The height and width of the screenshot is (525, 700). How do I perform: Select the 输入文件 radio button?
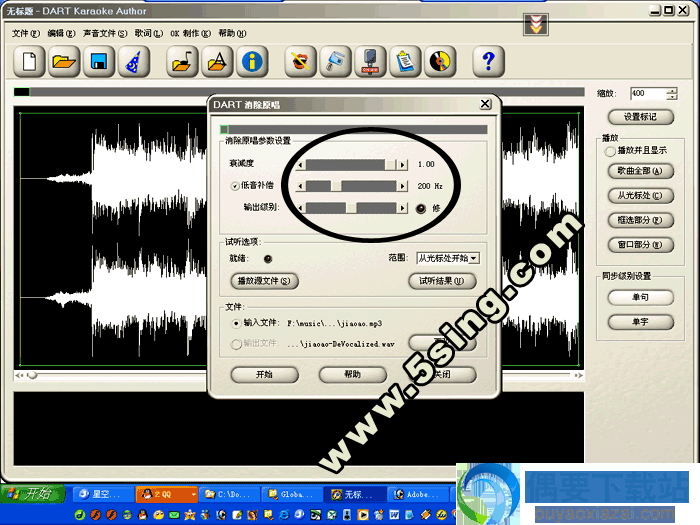[236, 323]
